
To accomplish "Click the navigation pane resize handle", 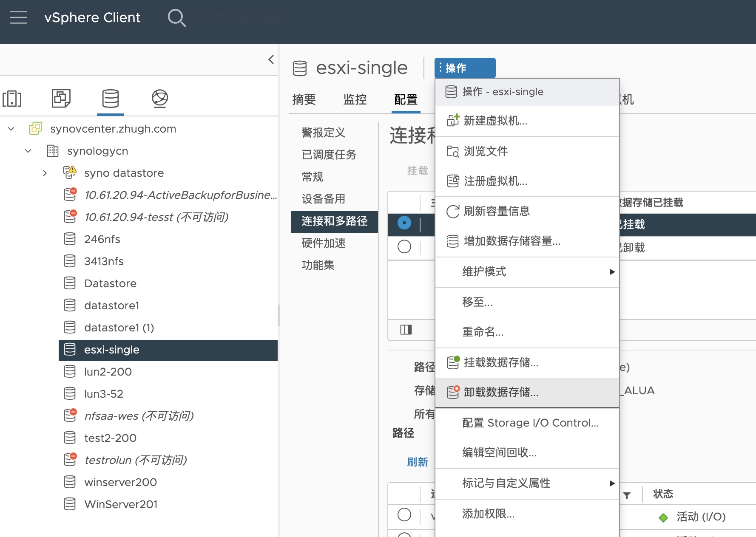I will (x=279, y=315).
